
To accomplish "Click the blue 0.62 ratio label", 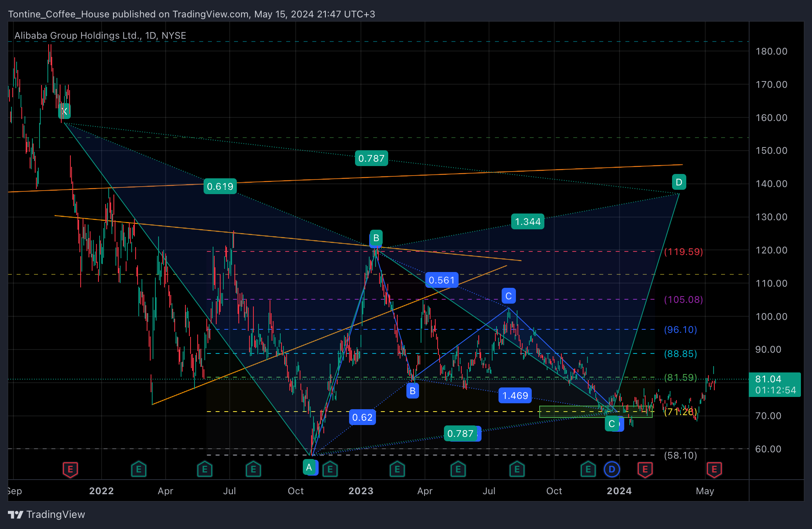I will pos(363,417).
